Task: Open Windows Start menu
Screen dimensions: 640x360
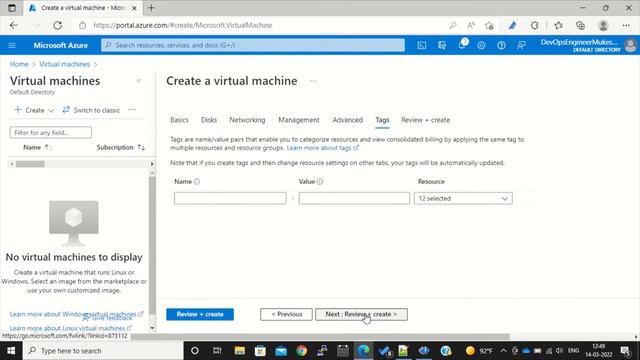Action: (x=11, y=351)
